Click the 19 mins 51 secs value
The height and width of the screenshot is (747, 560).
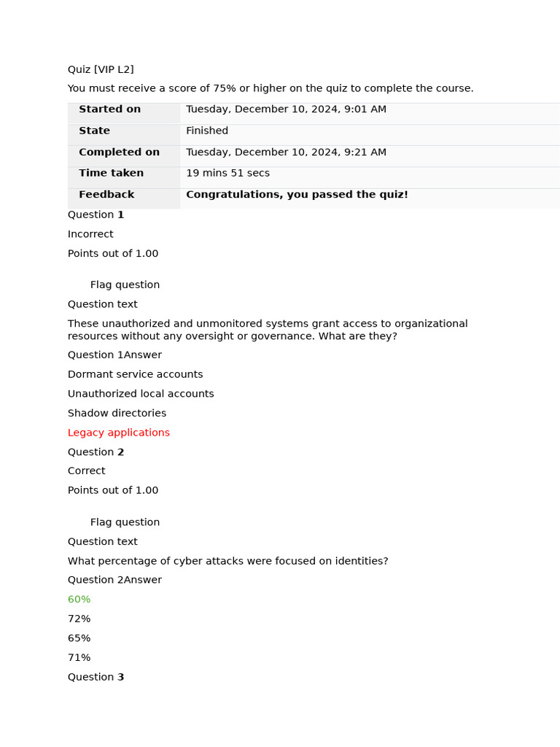pos(227,173)
